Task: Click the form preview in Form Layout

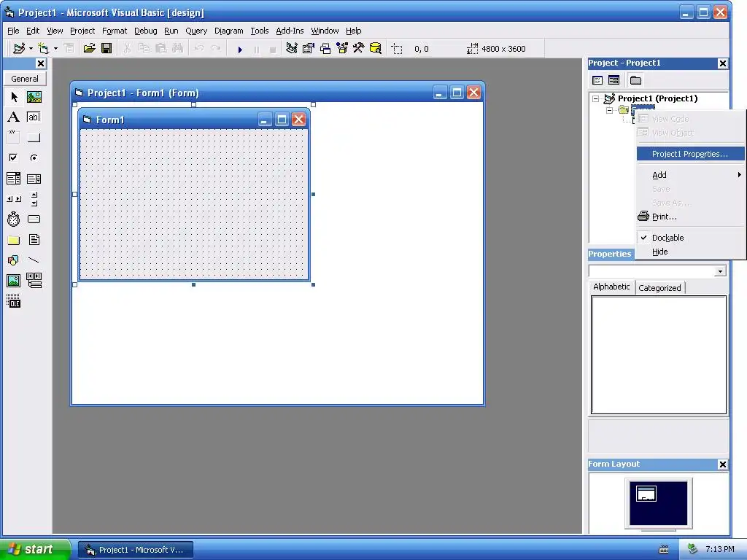Action: coord(646,494)
